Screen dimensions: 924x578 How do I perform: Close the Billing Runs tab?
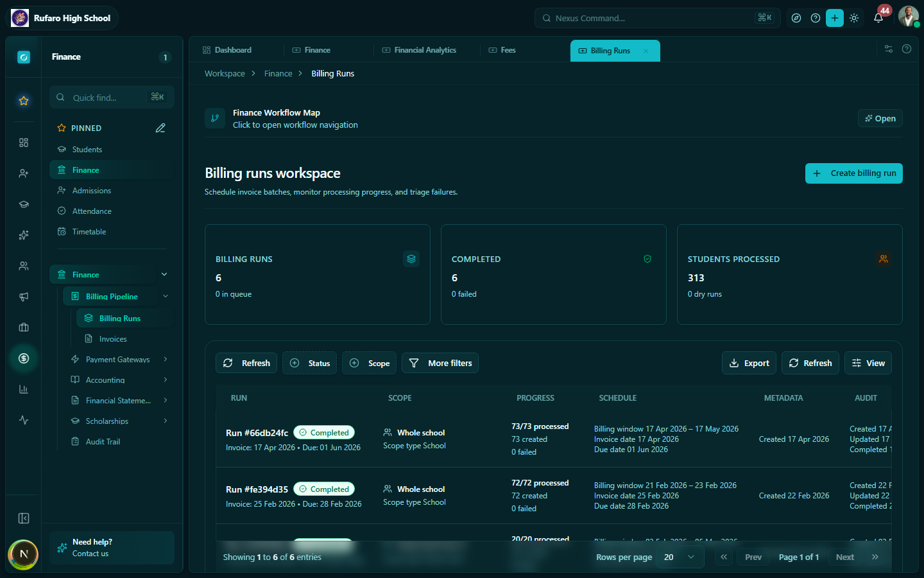(646, 51)
